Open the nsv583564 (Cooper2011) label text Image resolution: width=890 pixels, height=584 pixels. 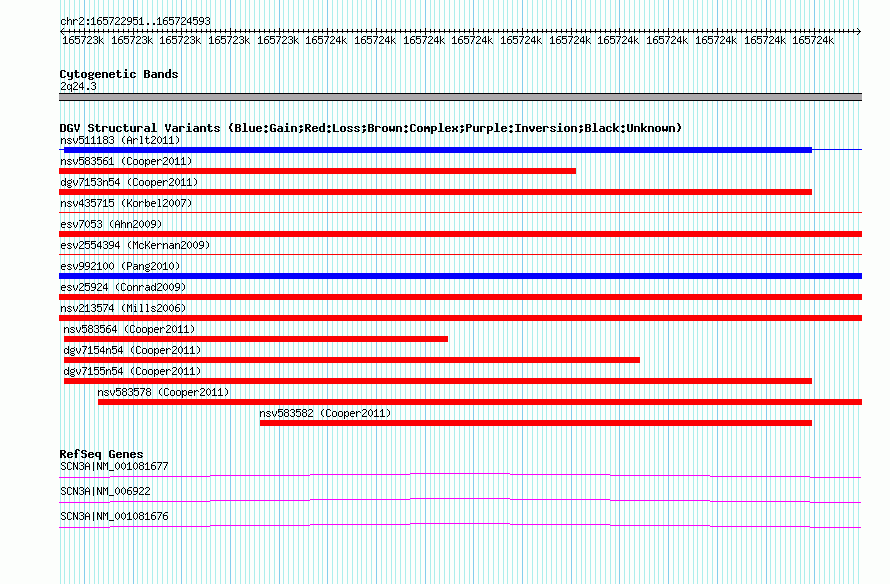pyautogui.click(x=129, y=329)
